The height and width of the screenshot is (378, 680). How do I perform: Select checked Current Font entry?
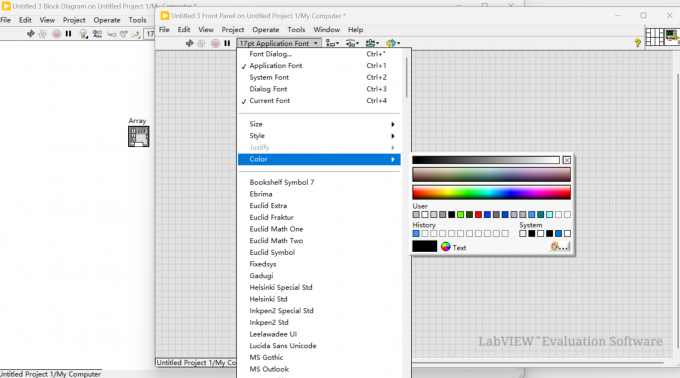pyautogui.click(x=319, y=101)
